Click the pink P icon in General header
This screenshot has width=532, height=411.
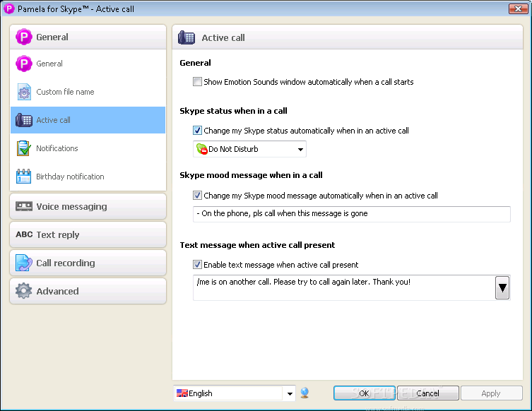click(24, 37)
